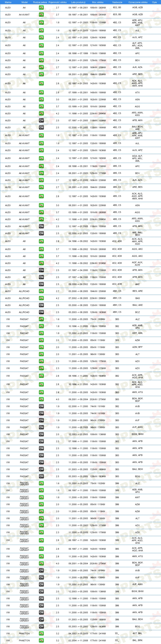Viewport: 161px width, 644px height.
Task: Click the production years '07.1999 -> 05.2001'
Action: coord(78,92)
